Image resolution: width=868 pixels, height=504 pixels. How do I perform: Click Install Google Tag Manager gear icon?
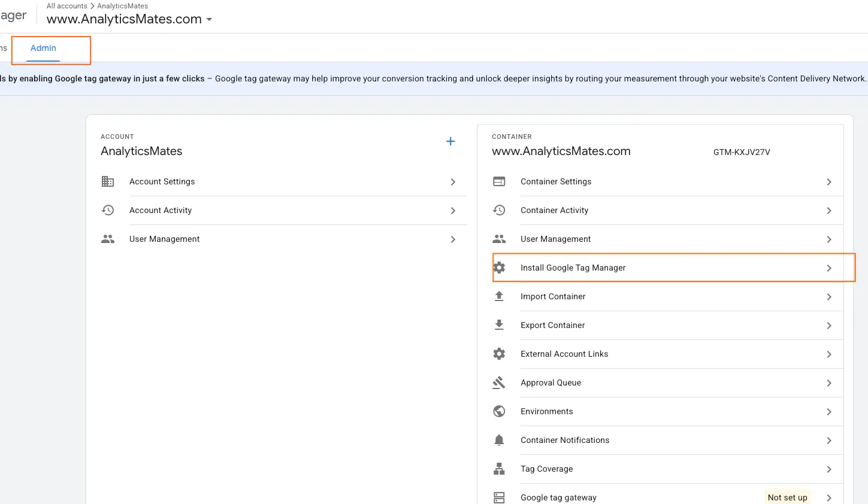point(499,268)
